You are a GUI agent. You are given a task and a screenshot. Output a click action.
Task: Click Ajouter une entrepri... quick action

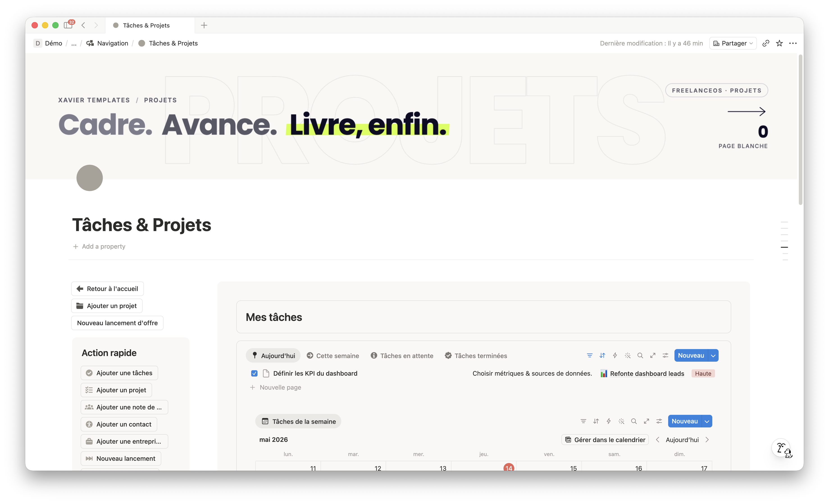coord(124,441)
